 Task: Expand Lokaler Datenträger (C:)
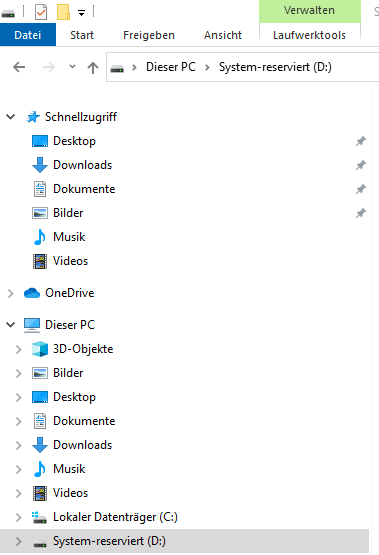click(x=19, y=517)
